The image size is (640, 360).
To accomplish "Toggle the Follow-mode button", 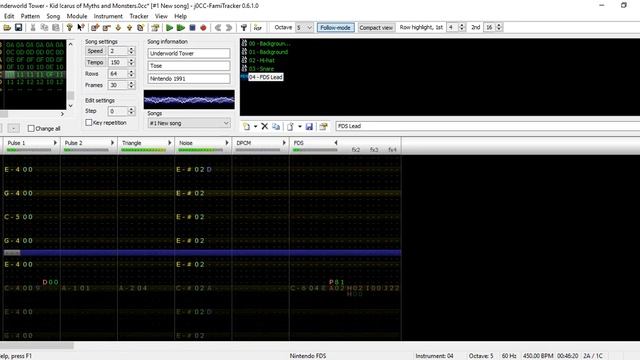I will pyautogui.click(x=336, y=28).
